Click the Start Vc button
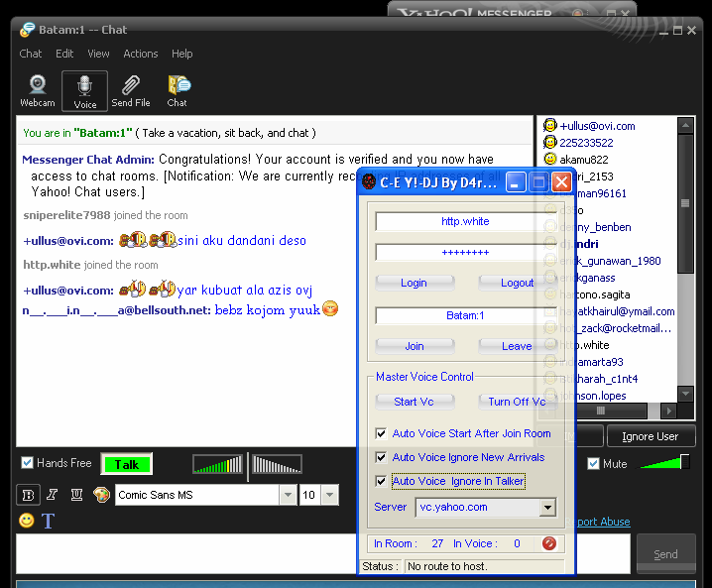Viewport: 712px width, 588px height. [415, 402]
